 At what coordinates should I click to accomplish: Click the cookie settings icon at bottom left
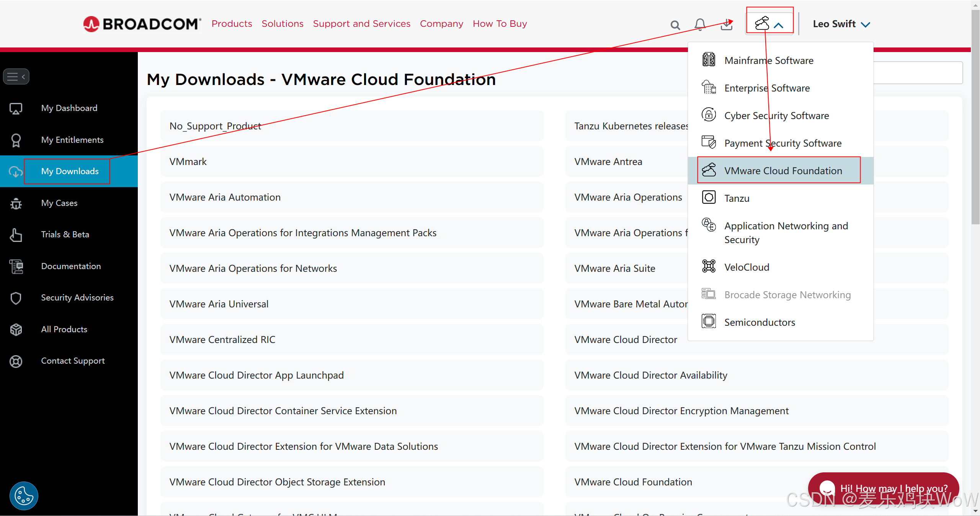click(24, 496)
